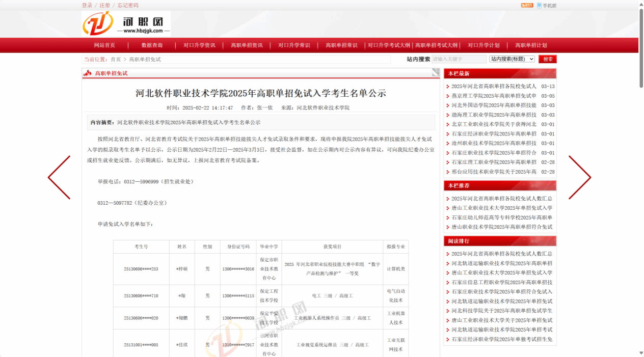This screenshot has width=644, height=357.
Task: Open the 站内搜索(标题) dropdown
Action: pyautogui.click(x=512, y=59)
